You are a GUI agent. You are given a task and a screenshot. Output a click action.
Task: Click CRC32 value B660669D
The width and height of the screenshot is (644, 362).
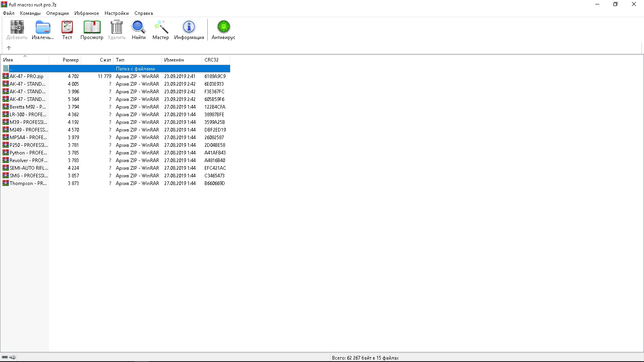click(215, 183)
